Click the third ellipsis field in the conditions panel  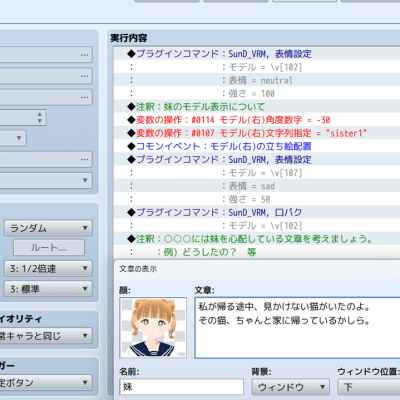click(x=46, y=97)
